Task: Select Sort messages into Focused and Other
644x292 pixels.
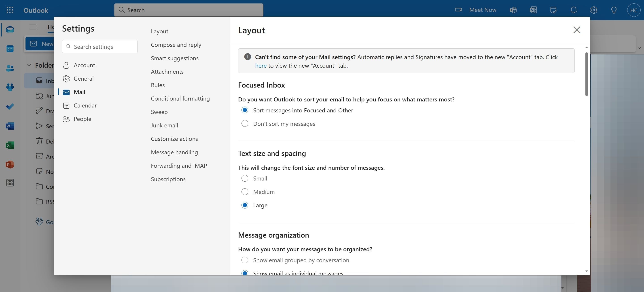Action: [x=245, y=110]
